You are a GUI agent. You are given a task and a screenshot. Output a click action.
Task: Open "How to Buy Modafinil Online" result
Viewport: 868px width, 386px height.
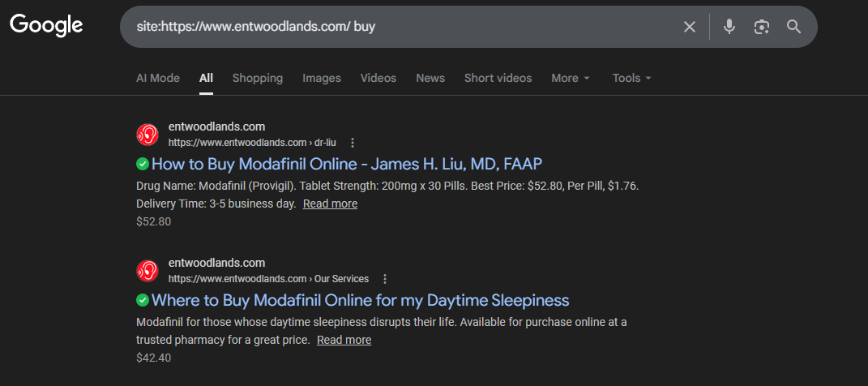[x=346, y=164]
